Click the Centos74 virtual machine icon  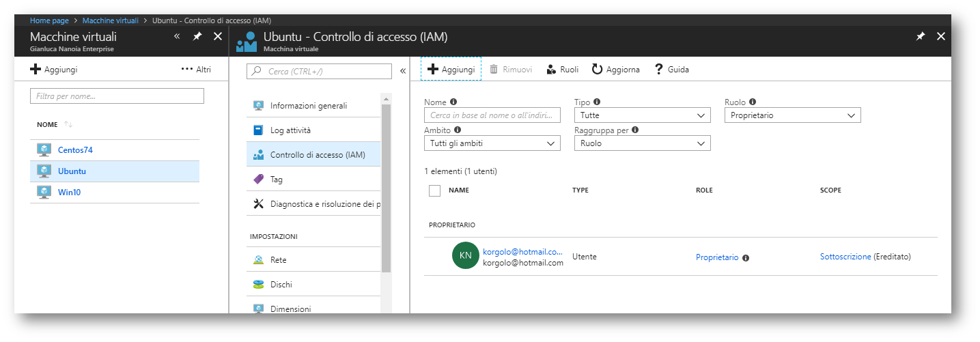tap(44, 149)
